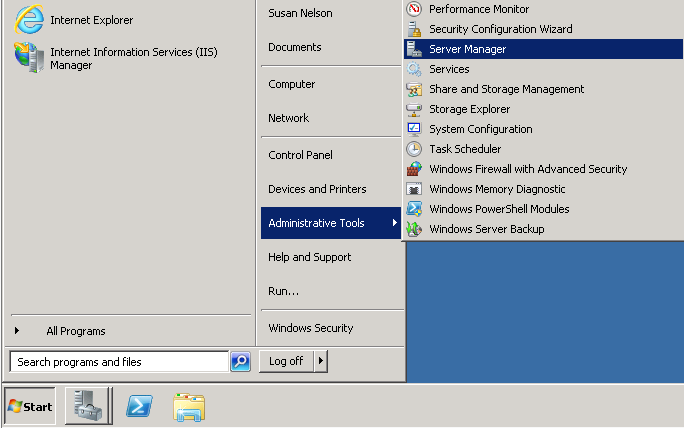Expand the Administrative Tools submenu
Screen dimensions: 684x428
(x=331, y=223)
